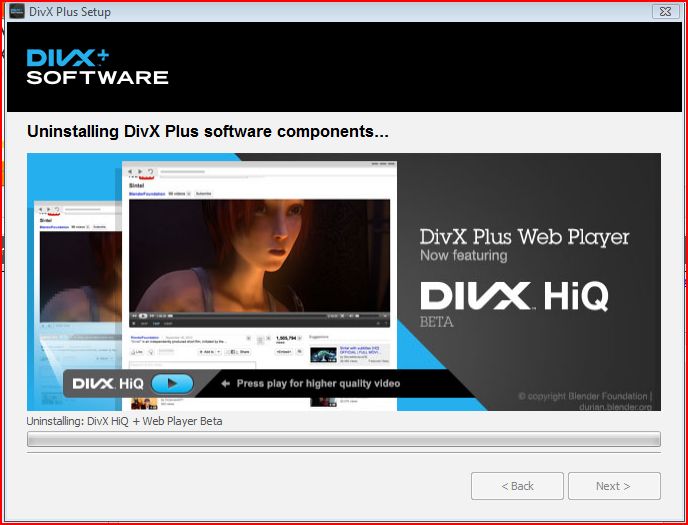Click 'Press play for higher quality video' text
The width and height of the screenshot is (688, 525).
coord(318,383)
